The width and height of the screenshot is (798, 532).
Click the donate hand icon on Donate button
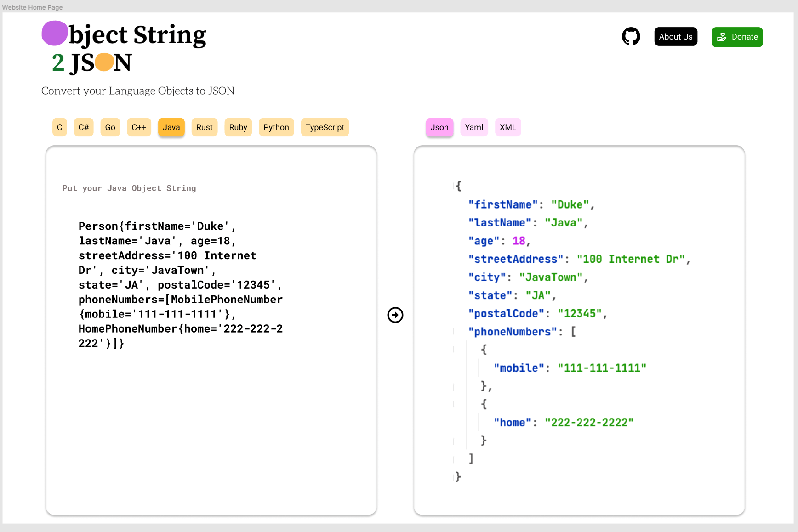click(x=723, y=37)
